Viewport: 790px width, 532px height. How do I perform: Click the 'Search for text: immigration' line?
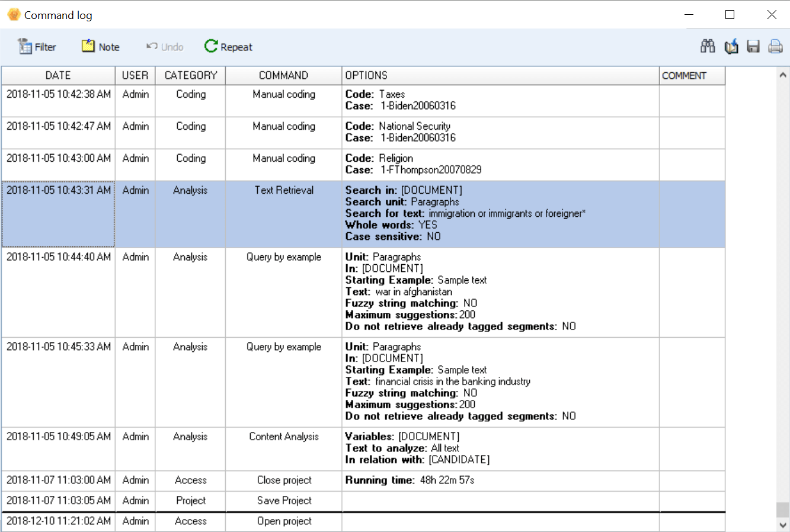pyautogui.click(x=465, y=213)
